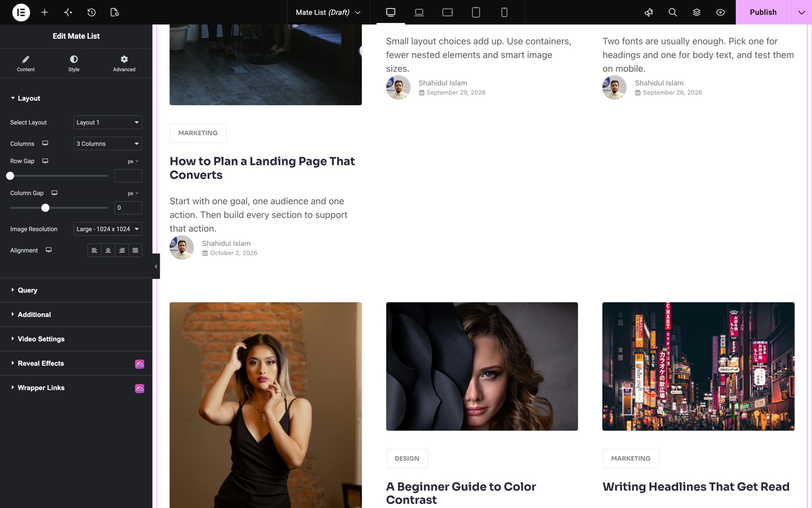Click the Add Element plus icon
The image size is (812, 508).
[45, 12]
